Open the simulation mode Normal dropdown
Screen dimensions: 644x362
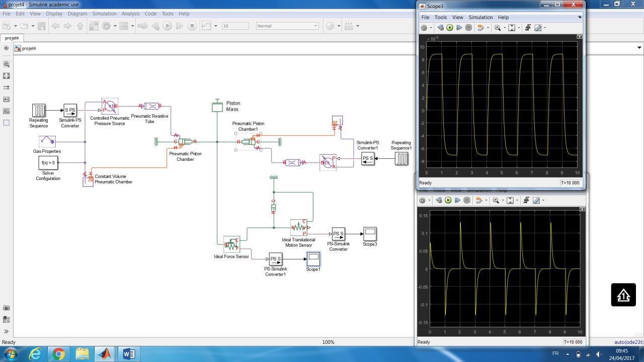tap(287, 26)
